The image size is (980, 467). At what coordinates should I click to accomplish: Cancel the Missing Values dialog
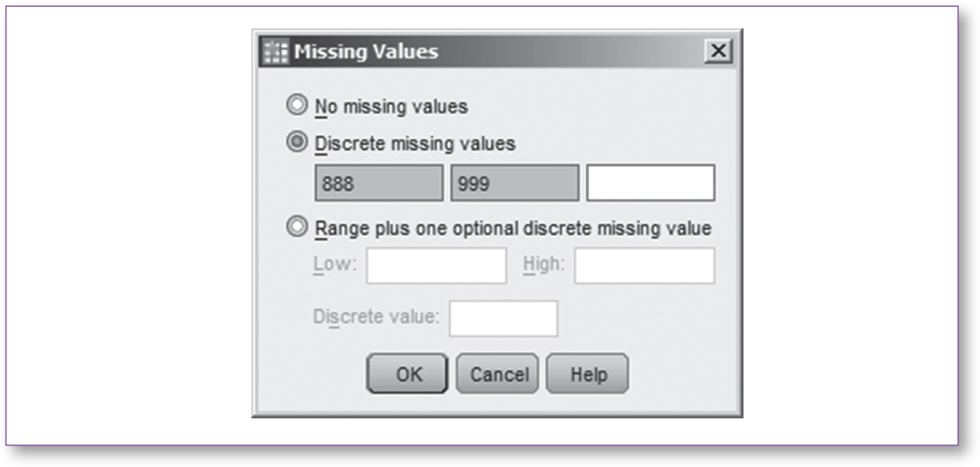pos(497,374)
